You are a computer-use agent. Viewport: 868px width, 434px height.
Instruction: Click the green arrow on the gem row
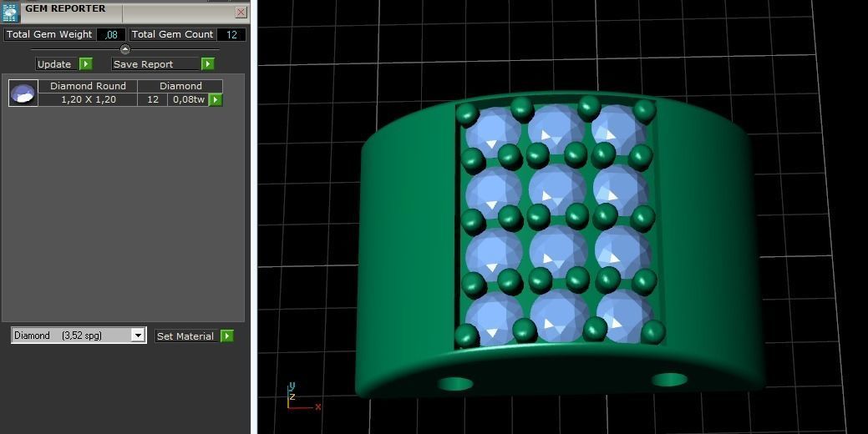click(x=216, y=99)
